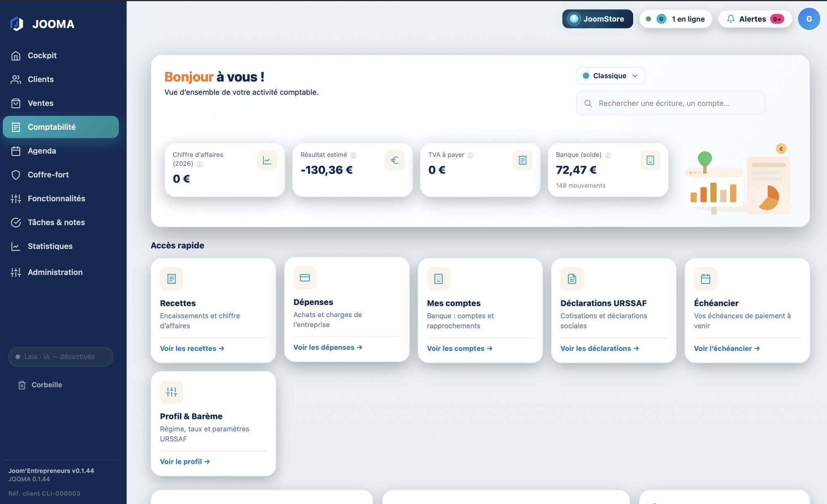
Task: Click the 9+ alerts badge
Action: click(777, 19)
